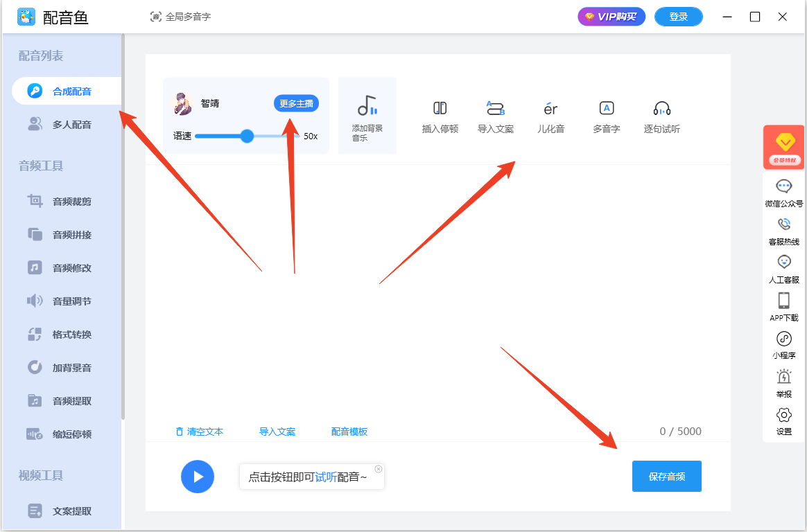Viewport: 807px width, 532px height.
Task: Click the 逐句试听 headphone icon
Action: (x=662, y=109)
